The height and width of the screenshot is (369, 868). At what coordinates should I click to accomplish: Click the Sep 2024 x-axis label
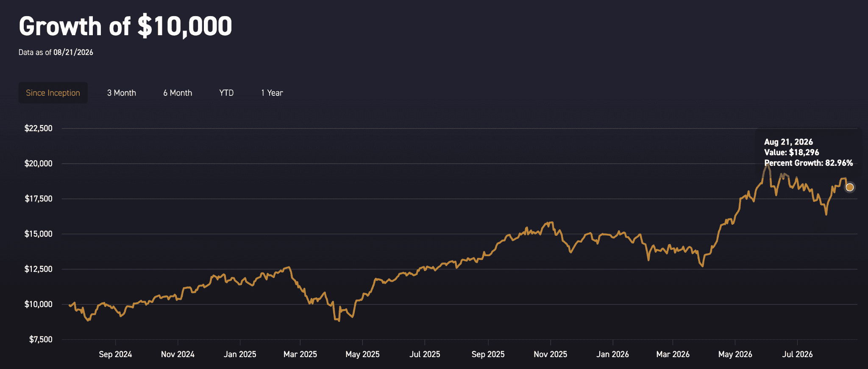click(115, 355)
